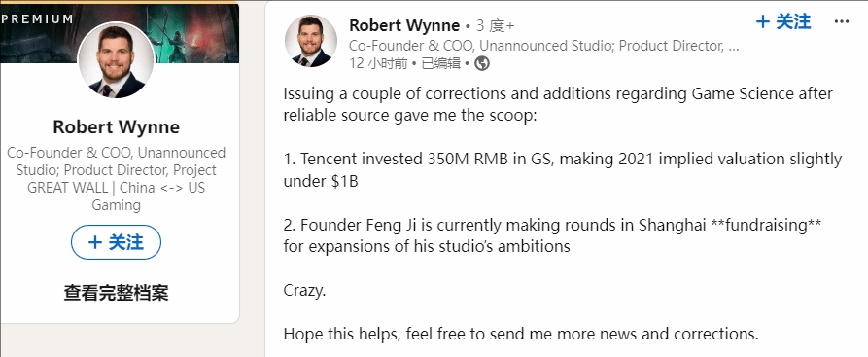The image size is (868, 357).
Task: Click the truncated headline under the post author
Action: (543, 46)
